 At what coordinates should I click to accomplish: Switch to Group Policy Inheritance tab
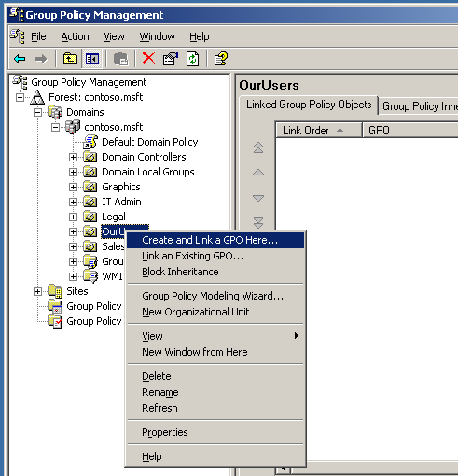click(x=419, y=106)
